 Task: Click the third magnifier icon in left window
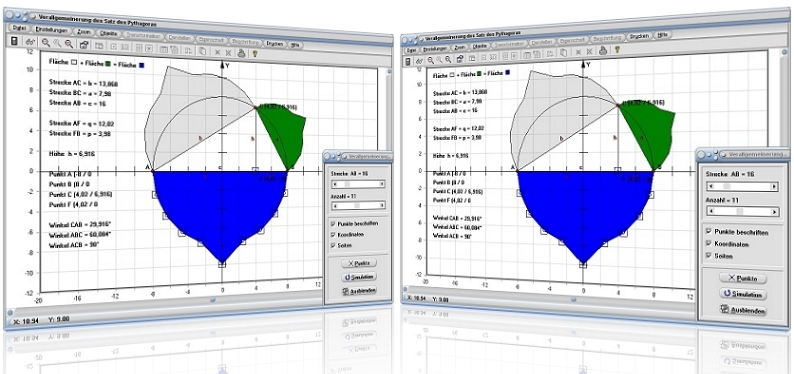(x=68, y=45)
